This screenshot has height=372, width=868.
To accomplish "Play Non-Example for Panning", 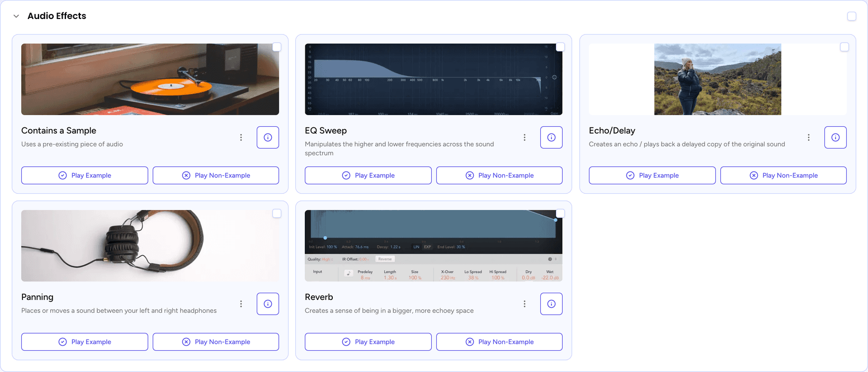I will (216, 342).
